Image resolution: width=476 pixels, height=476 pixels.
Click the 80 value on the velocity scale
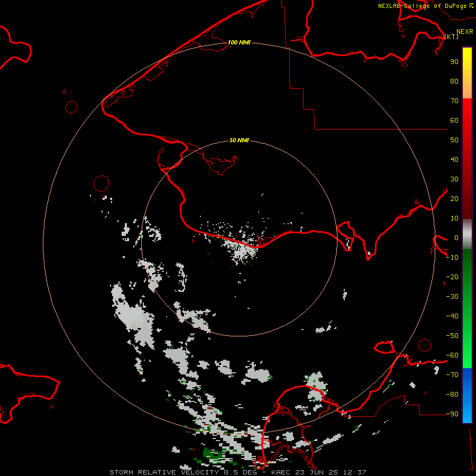[x=454, y=81]
